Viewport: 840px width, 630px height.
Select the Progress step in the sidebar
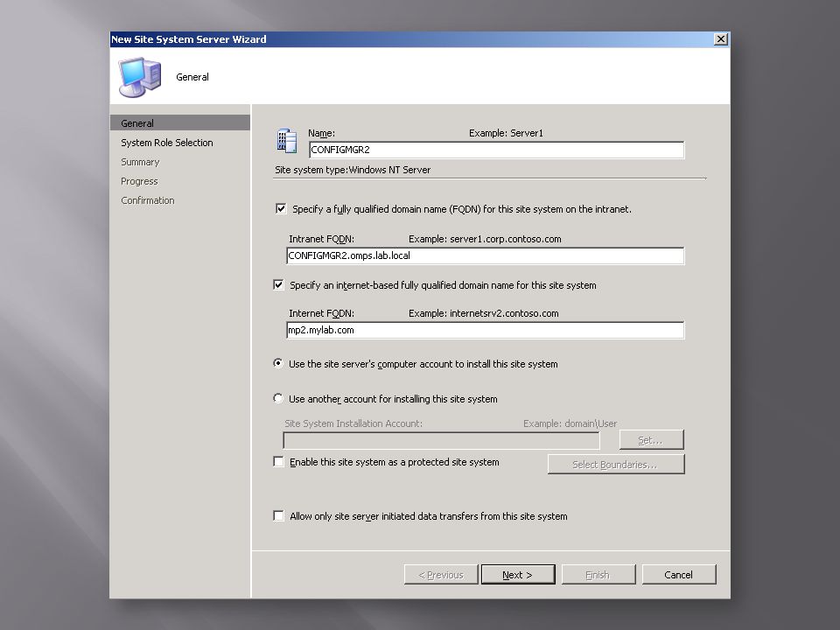point(139,181)
